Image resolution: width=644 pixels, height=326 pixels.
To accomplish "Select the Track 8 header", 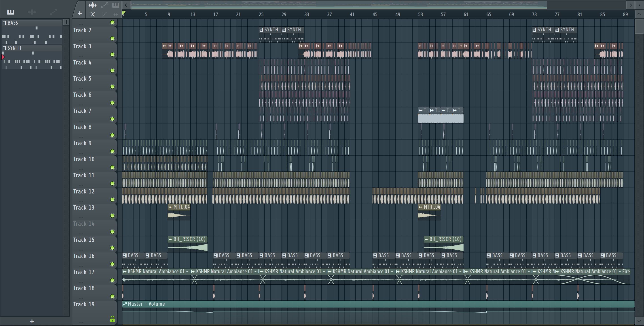I will tap(95, 131).
